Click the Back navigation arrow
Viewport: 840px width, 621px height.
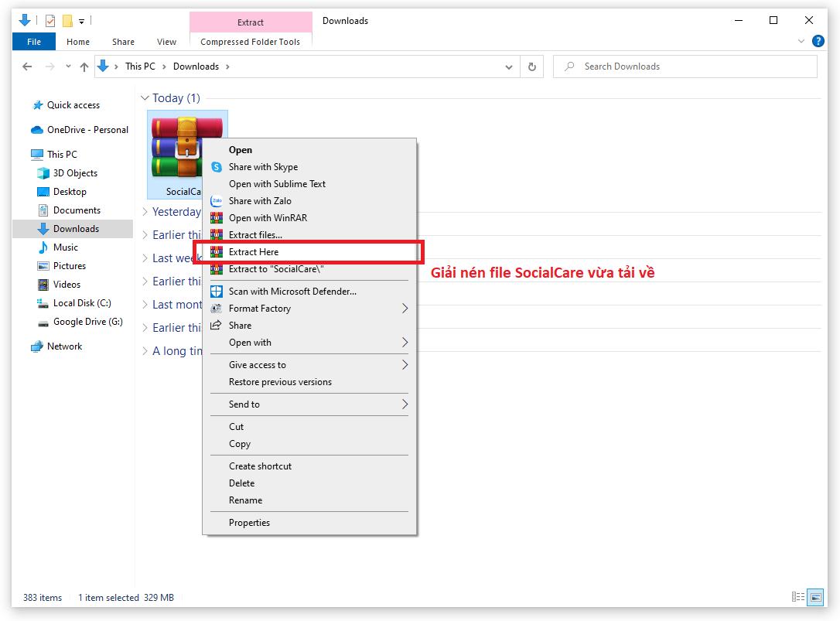click(27, 67)
